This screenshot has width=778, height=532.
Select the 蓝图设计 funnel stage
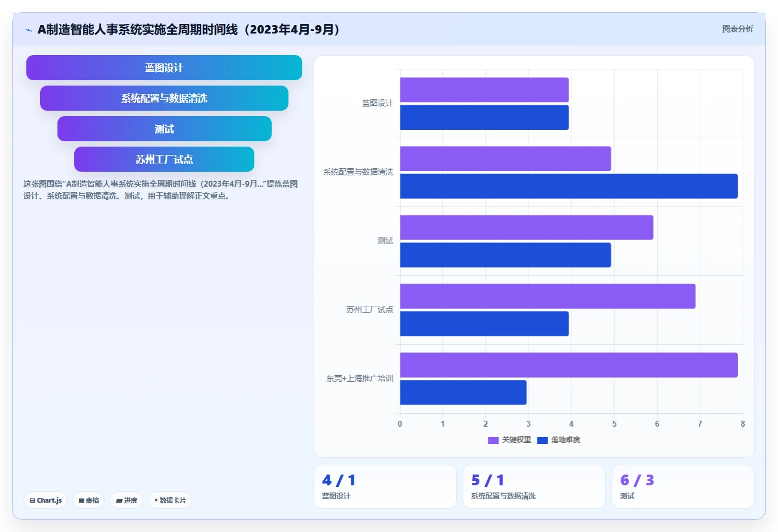pyautogui.click(x=164, y=68)
